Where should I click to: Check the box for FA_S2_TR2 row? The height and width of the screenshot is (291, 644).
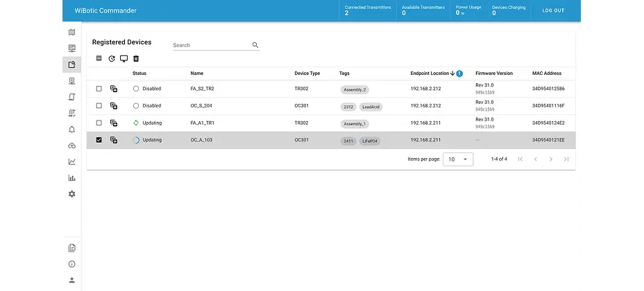pos(99,89)
